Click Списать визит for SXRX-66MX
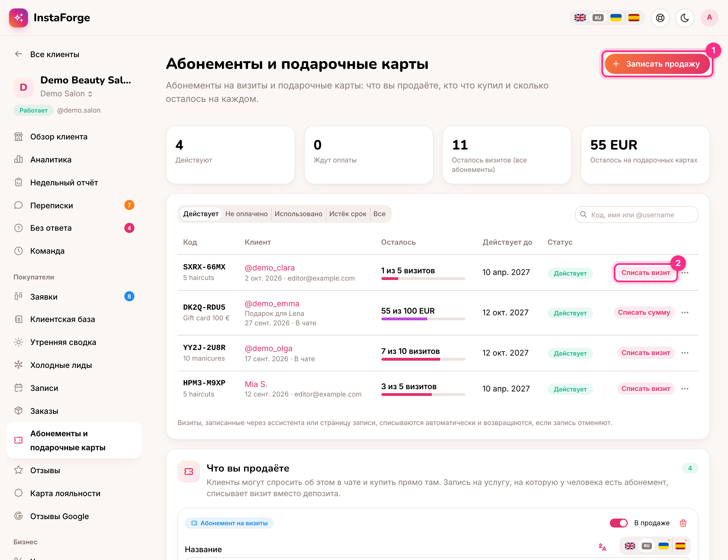 645,273
